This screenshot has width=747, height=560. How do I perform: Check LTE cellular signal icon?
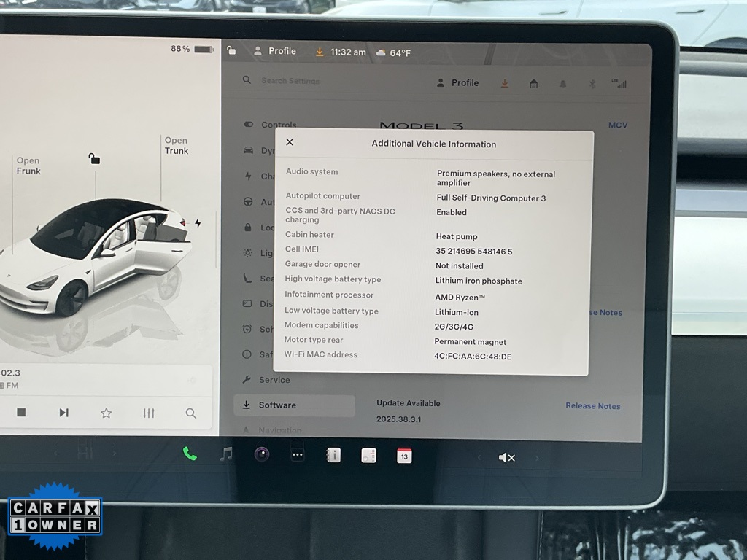621,83
